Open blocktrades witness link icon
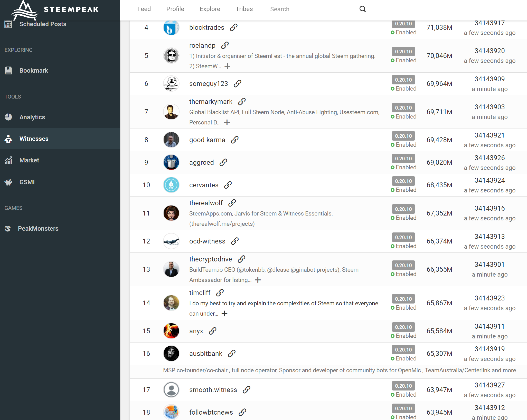The image size is (527, 420). [x=233, y=27]
